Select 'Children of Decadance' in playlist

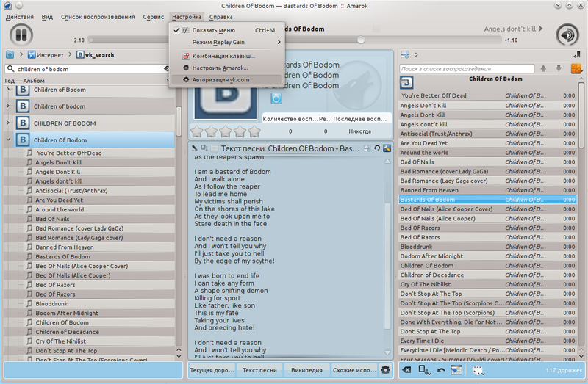pos(487,275)
